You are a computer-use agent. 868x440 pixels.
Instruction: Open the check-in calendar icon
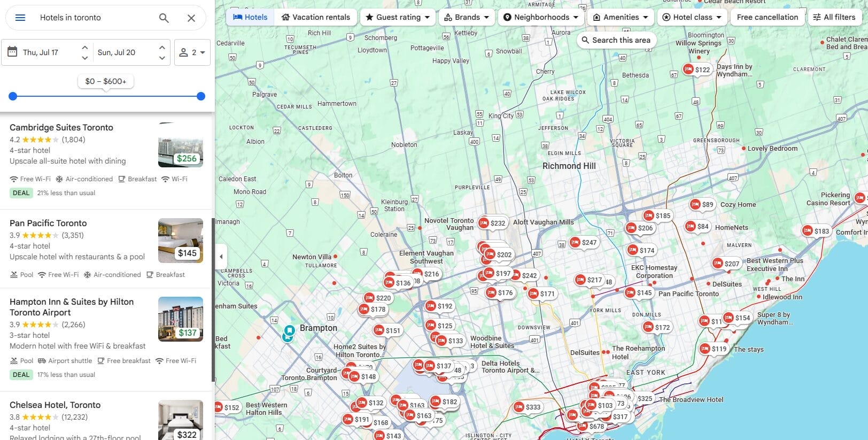pos(12,52)
